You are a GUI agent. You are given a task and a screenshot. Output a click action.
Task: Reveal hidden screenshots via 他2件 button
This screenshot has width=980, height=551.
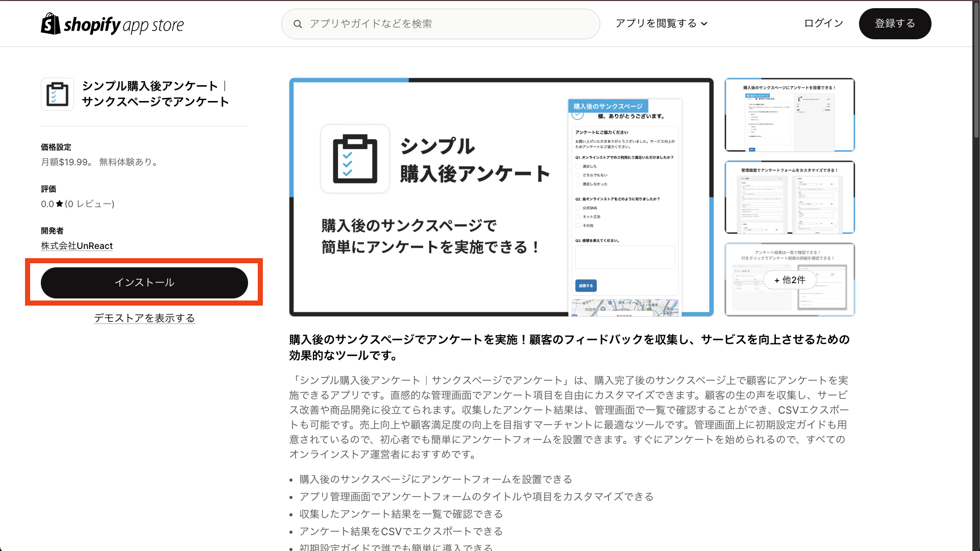[x=790, y=280]
